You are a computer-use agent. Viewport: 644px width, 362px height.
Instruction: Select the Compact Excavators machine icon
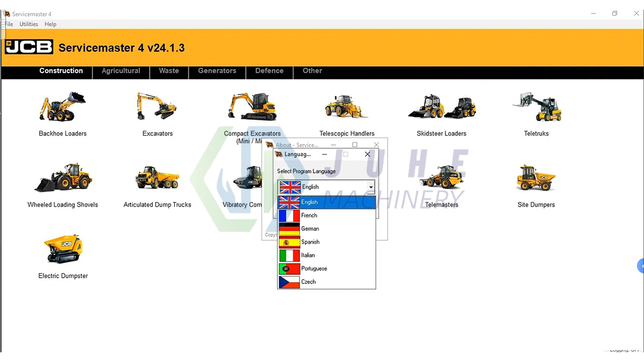point(252,106)
